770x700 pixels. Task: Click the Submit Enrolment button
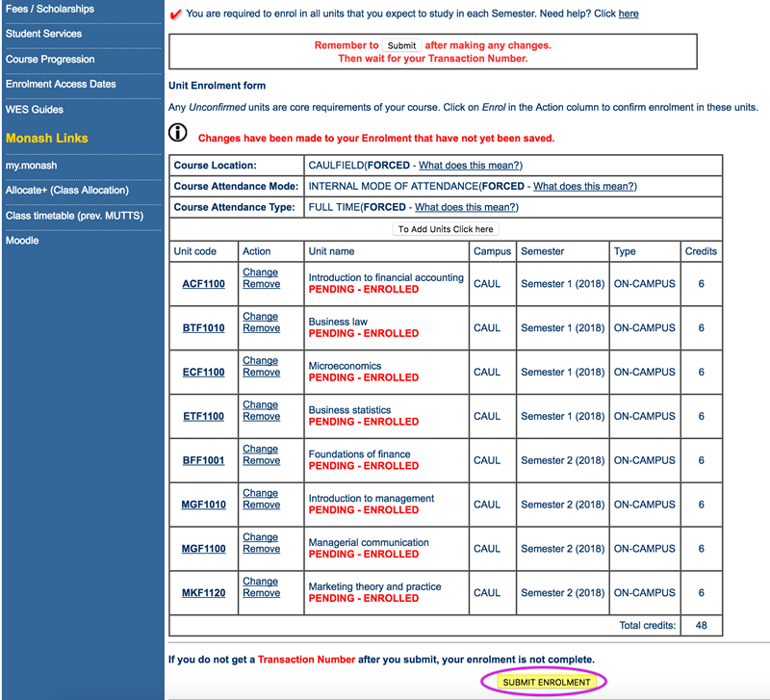click(x=546, y=683)
